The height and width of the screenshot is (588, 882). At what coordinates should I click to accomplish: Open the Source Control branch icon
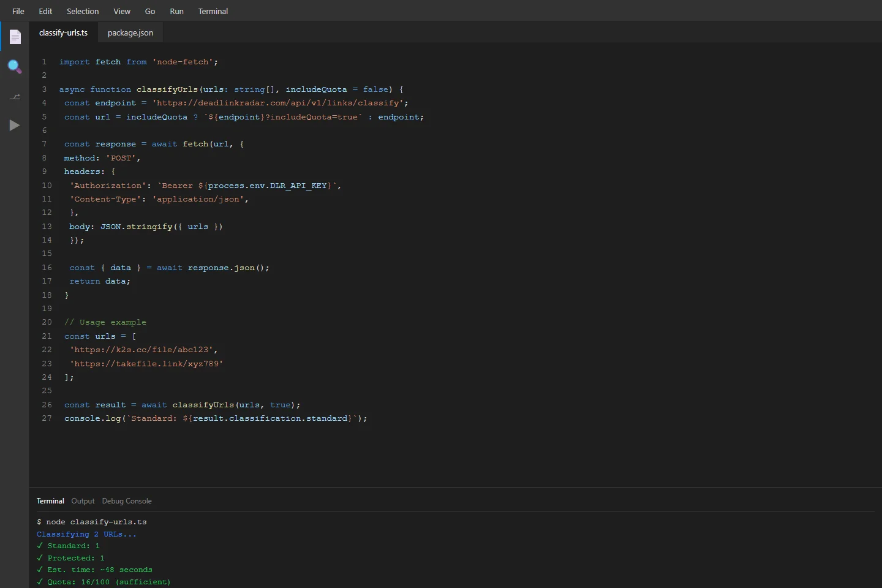15,97
